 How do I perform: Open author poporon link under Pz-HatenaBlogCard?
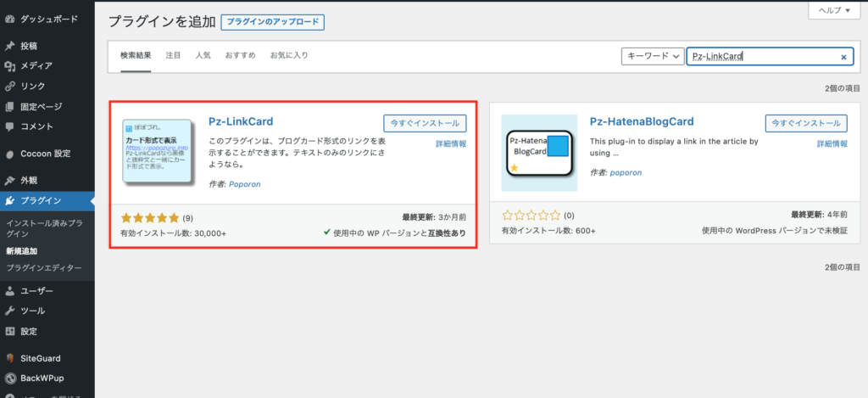(626, 172)
